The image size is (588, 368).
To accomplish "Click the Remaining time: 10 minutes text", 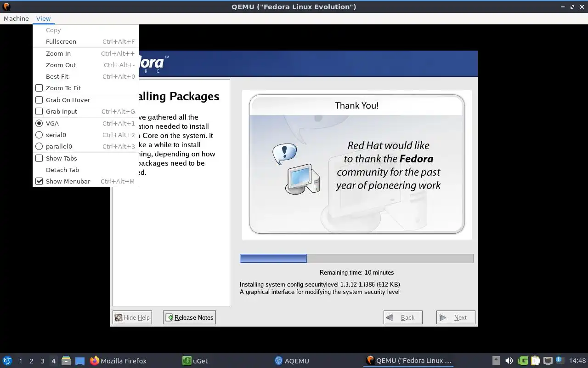I will click(x=356, y=272).
